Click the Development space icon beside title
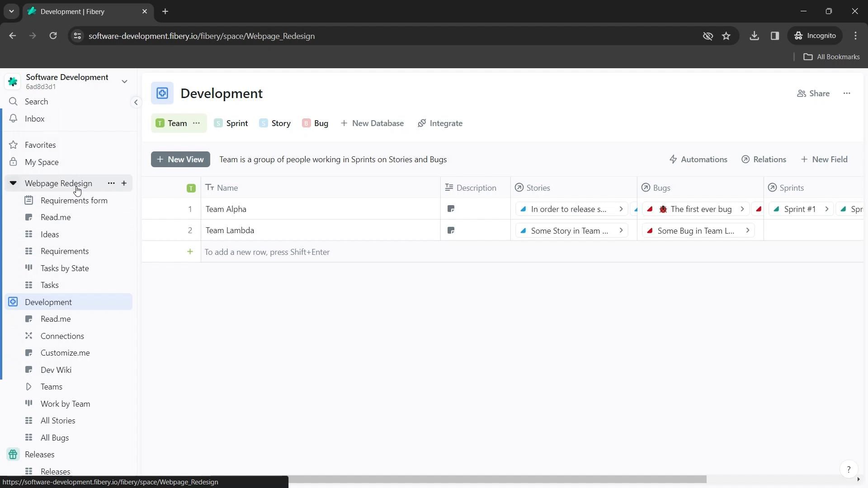The width and height of the screenshot is (868, 488). pyautogui.click(x=162, y=94)
